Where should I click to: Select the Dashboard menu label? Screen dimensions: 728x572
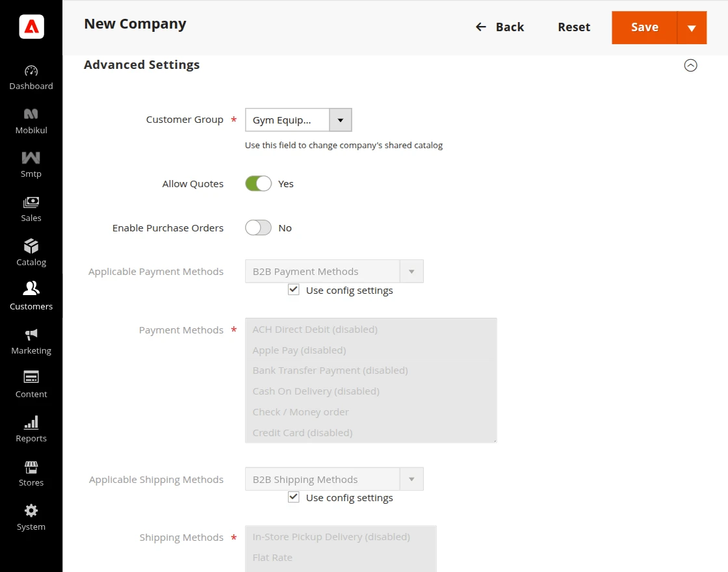(31, 86)
